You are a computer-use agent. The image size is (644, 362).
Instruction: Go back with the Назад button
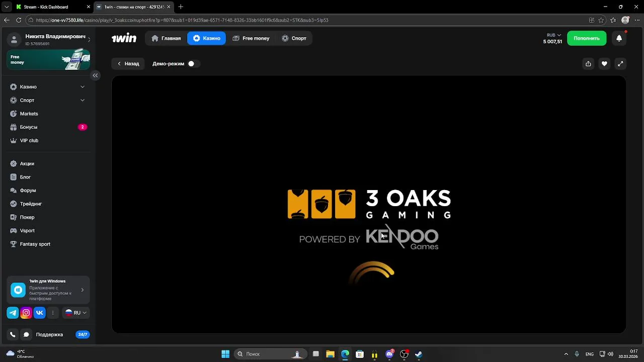click(x=128, y=64)
